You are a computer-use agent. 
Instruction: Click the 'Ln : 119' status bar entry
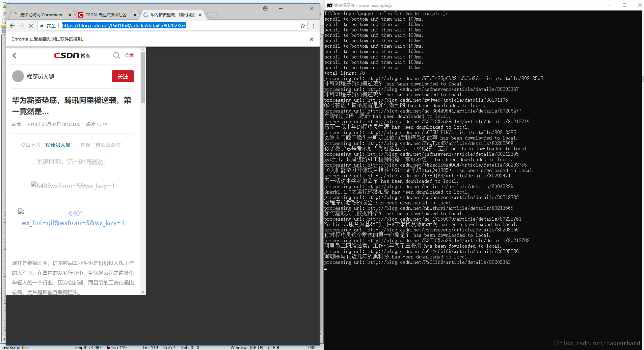(x=150, y=347)
